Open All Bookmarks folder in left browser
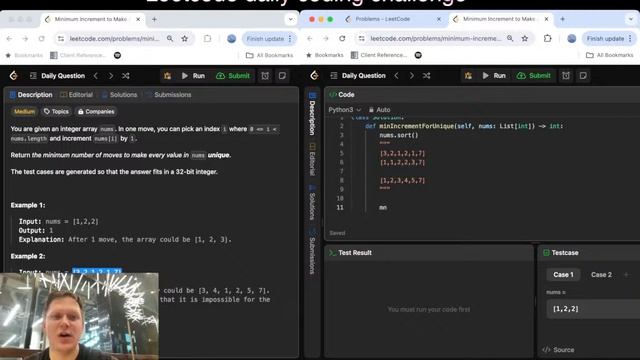This screenshot has width=640, height=360. (x=269, y=55)
